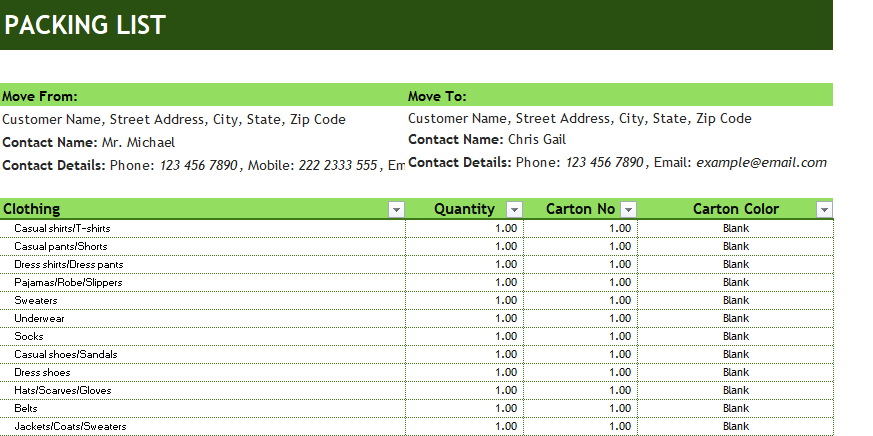The width and height of the screenshot is (873, 436).
Task: Select the Casual shoes/Sandals cell
Action: (203, 354)
